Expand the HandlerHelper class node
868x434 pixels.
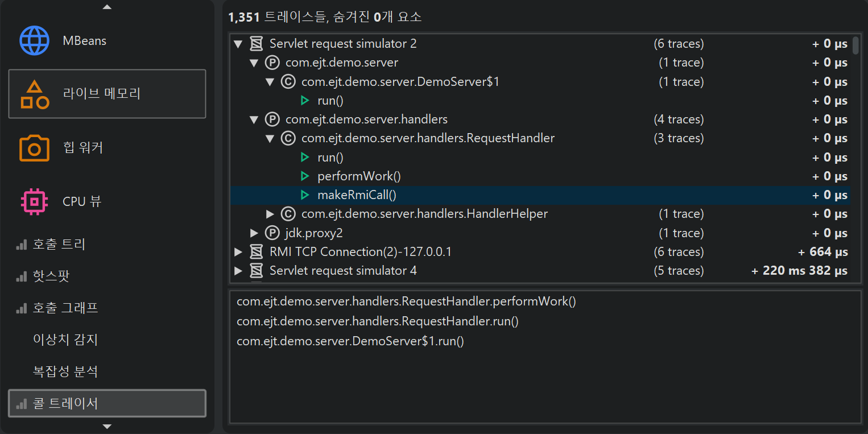(270, 214)
